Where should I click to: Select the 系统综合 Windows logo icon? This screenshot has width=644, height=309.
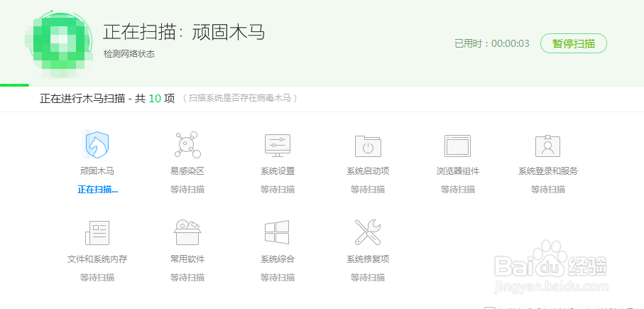[x=277, y=232]
